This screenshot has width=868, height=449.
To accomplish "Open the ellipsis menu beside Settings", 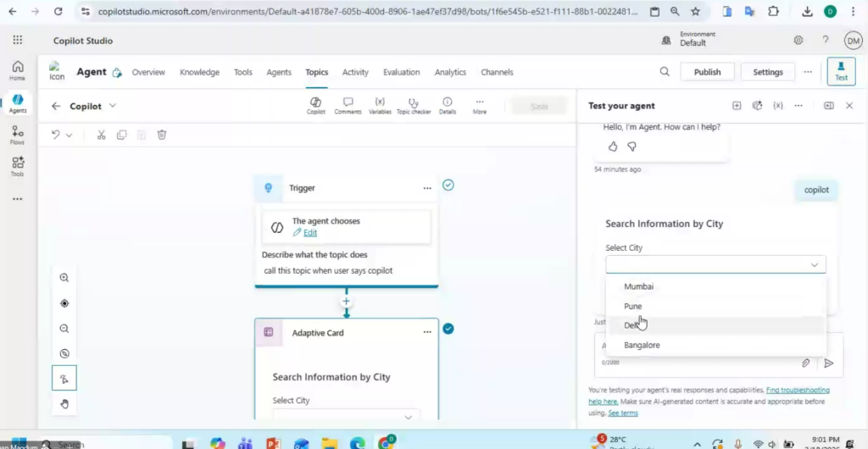I will click(x=808, y=72).
